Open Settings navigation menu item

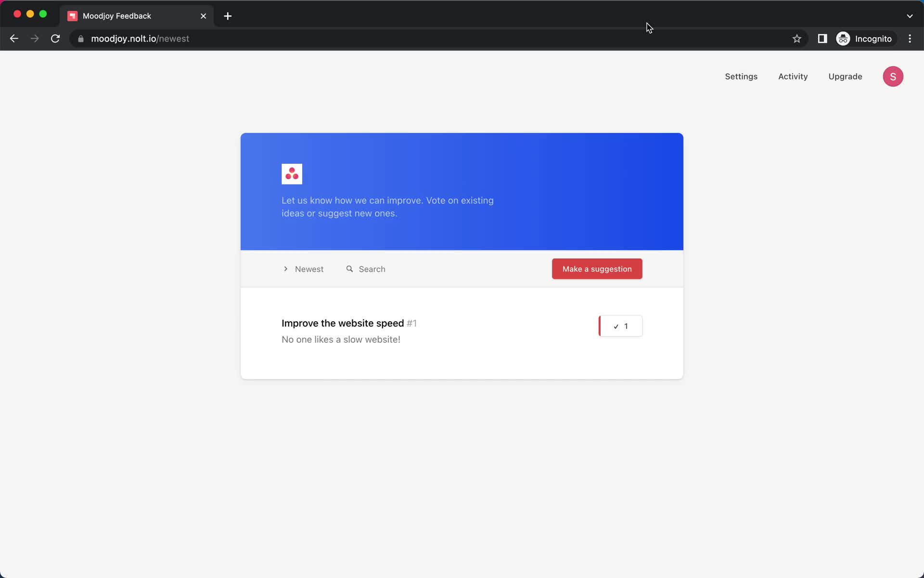[741, 76]
